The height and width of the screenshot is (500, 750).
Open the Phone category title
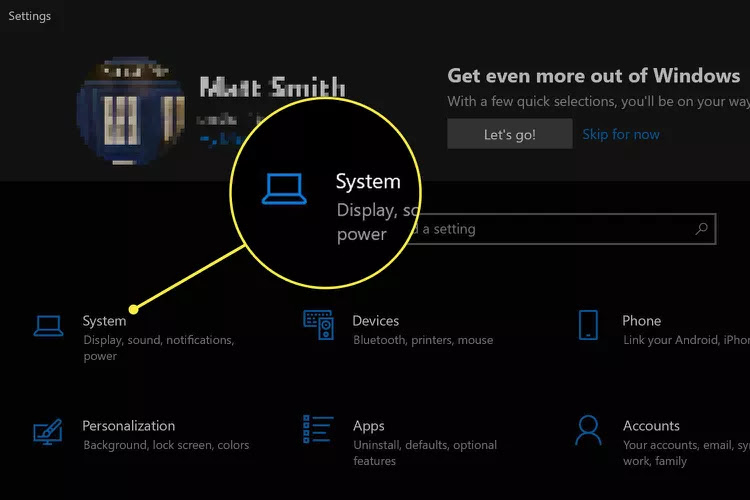[x=641, y=321]
